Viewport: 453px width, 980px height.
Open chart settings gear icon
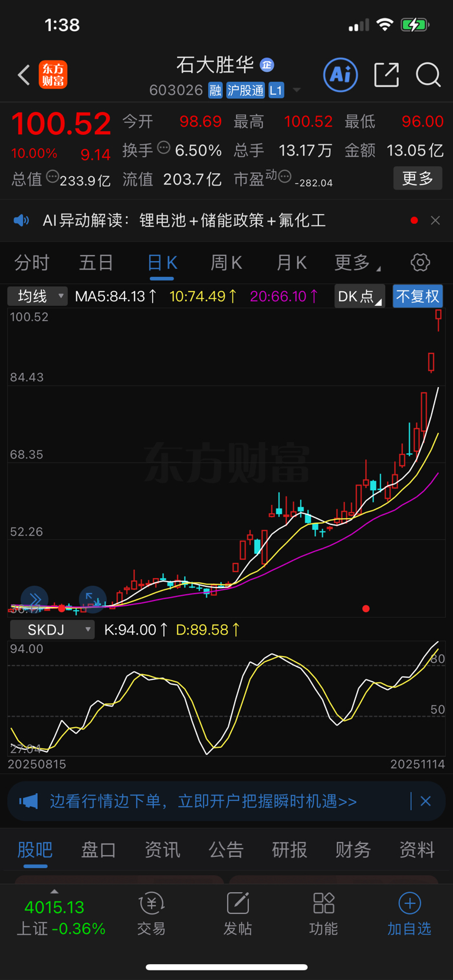[x=421, y=262]
